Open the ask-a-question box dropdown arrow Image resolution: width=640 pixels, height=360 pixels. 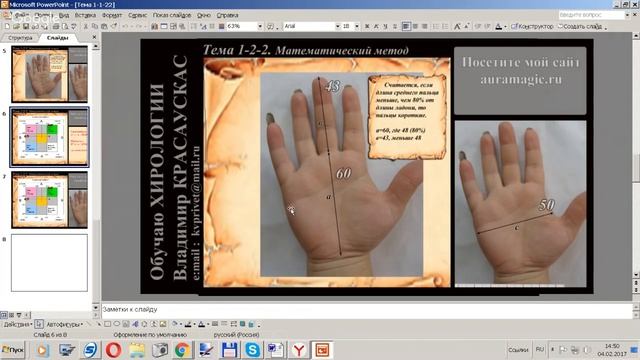coord(627,15)
